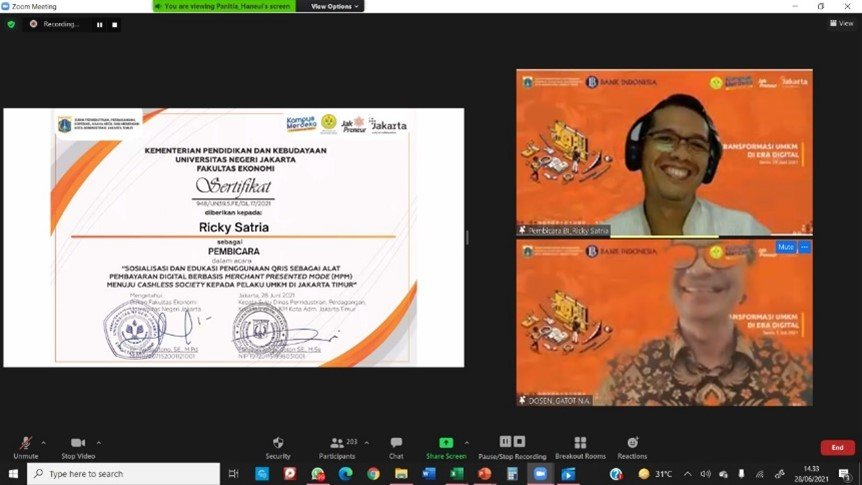862x485 pixels.
Task: Open Calculator from the taskbar
Action: click(x=512, y=473)
